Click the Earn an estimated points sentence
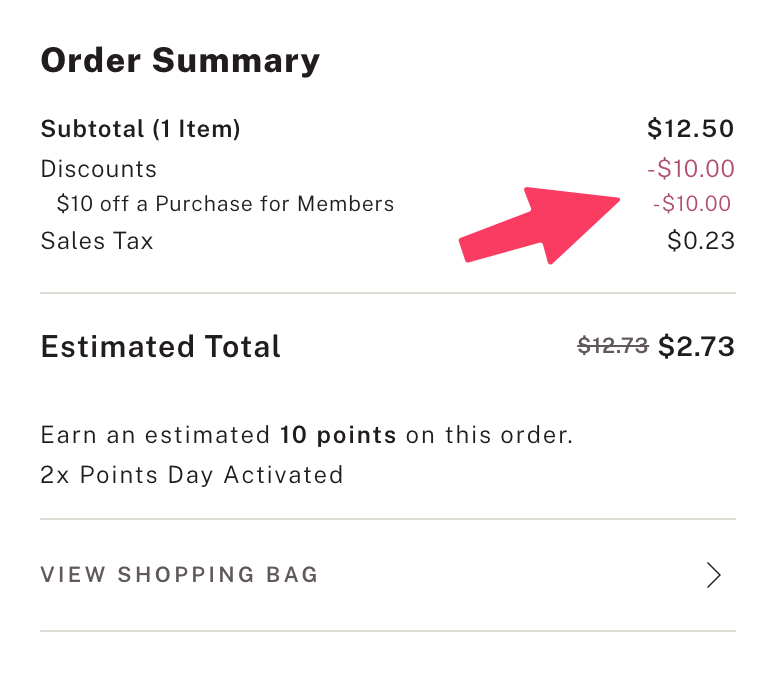 [160, 435]
